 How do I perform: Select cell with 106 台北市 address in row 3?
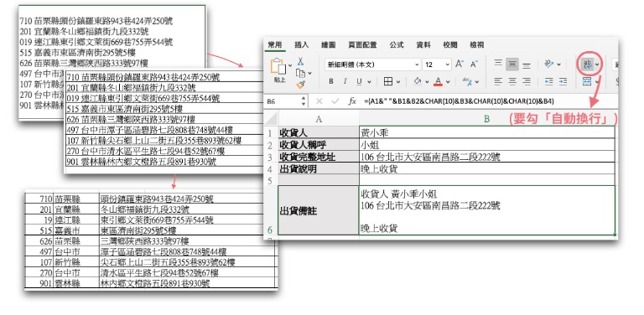coord(486,157)
